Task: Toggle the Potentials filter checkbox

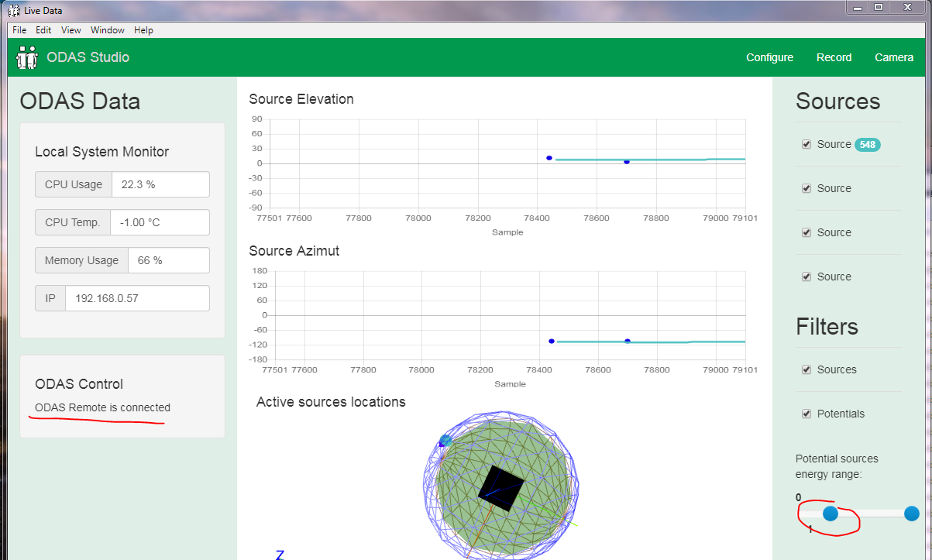Action: tap(806, 414)
